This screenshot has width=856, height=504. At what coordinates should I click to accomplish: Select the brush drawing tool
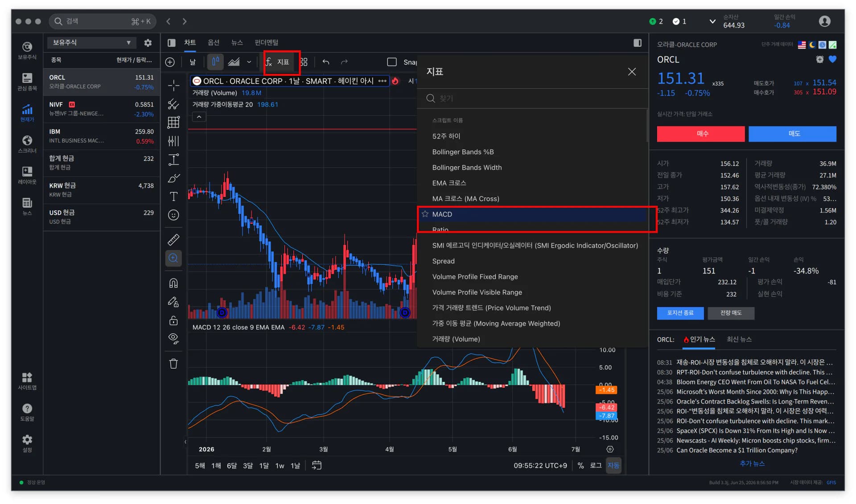tap(173, 178)
